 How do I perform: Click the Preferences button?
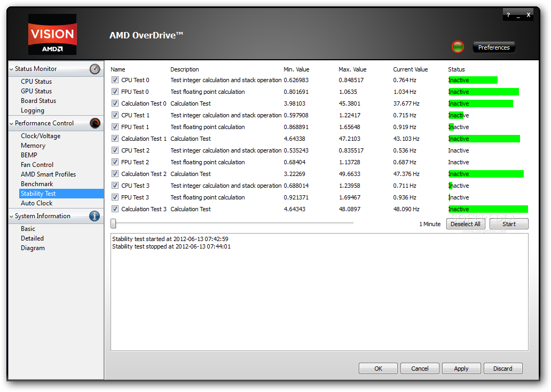pos(494,47)
